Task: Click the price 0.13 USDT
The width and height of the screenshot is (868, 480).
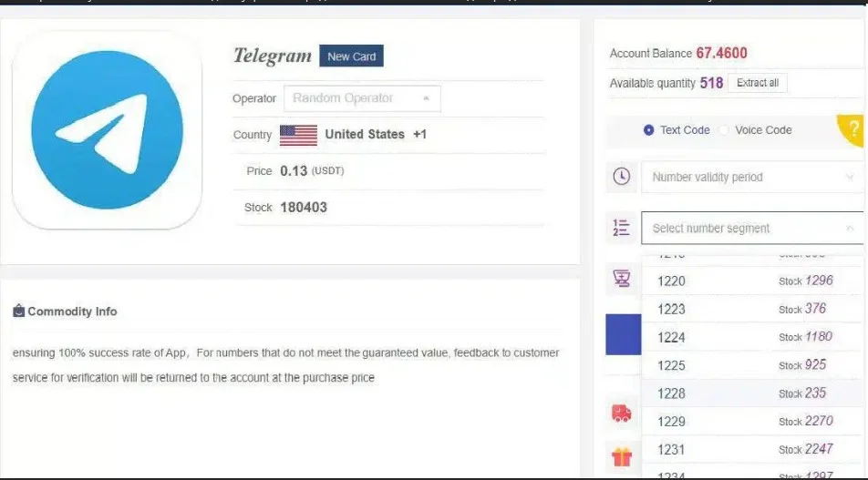Action: point(312,171)
